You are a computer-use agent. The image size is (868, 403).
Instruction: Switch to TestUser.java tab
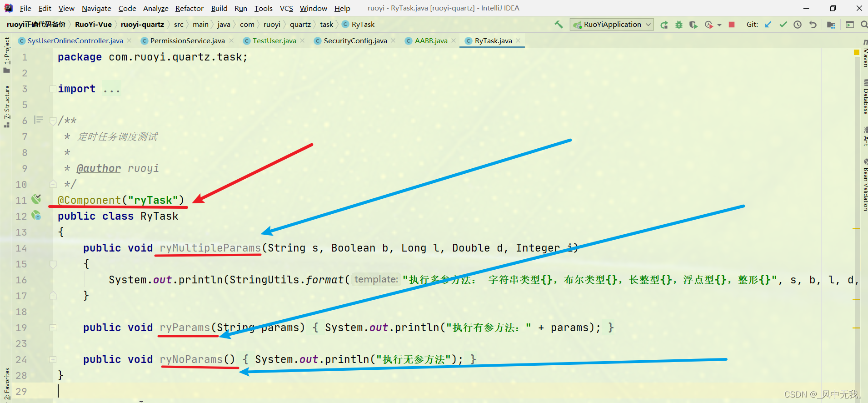tap(274, 41)
